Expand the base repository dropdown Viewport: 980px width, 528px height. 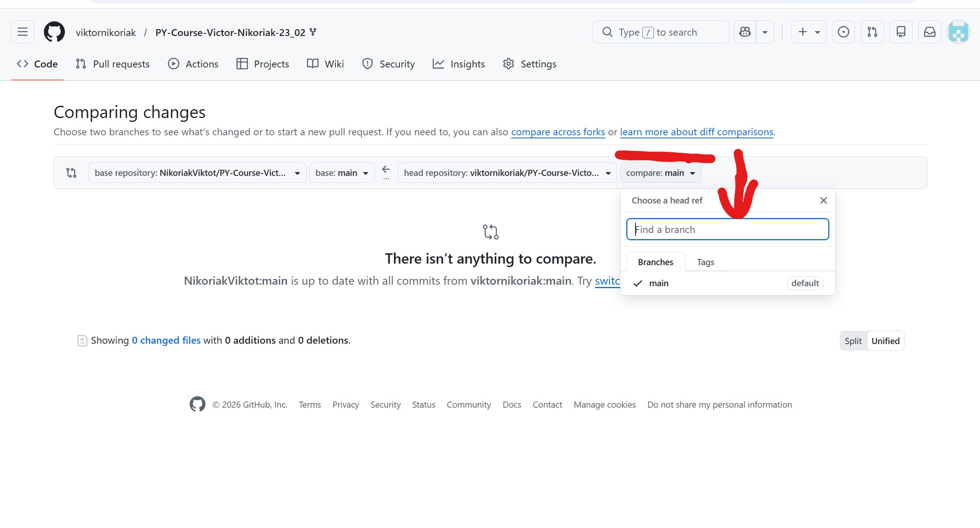(x=197, y=173)
